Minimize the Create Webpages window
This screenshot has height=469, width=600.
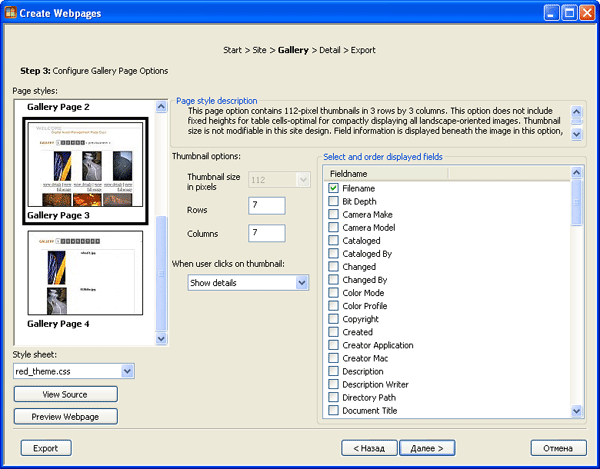[551, 13]
